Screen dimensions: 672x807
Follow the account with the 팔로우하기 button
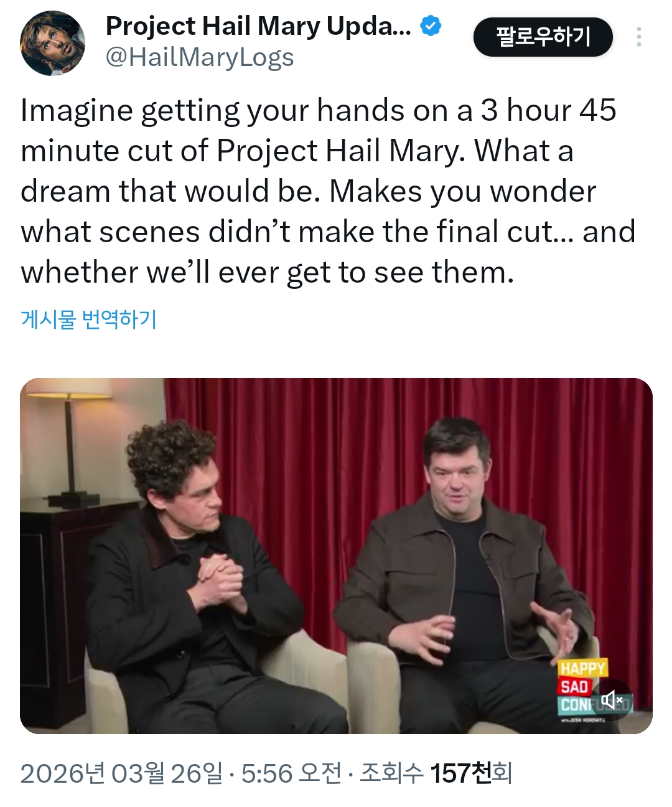(543, 37)
